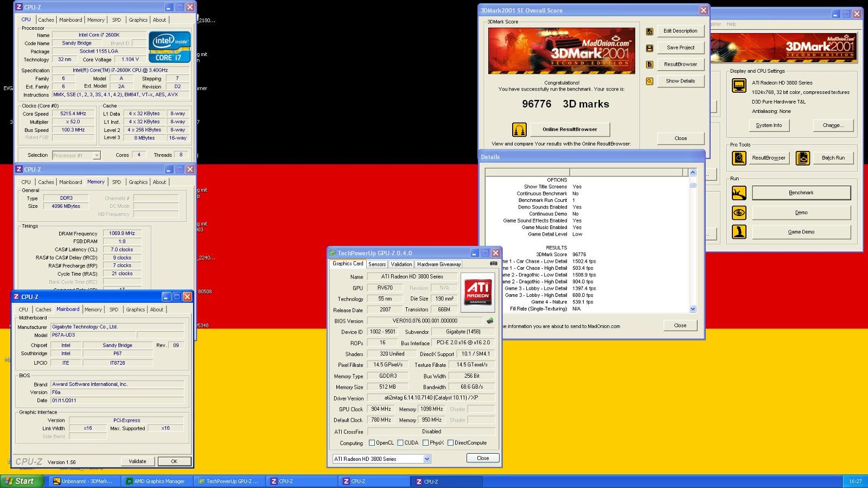Click the Batch Run icon
Viewport: 868px width, 488px height.
(x=803, y=158)
